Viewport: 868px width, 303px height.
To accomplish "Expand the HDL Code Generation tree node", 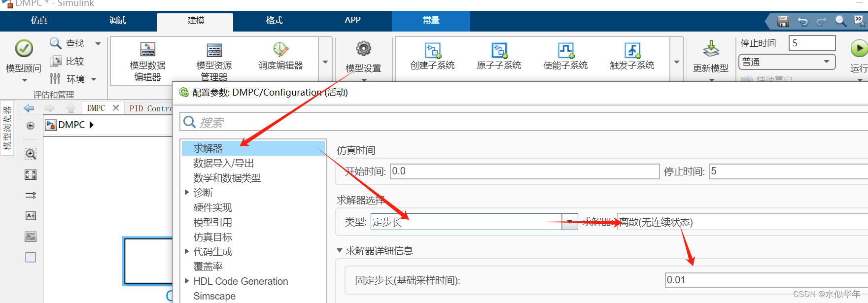I will tap(187, 281).
